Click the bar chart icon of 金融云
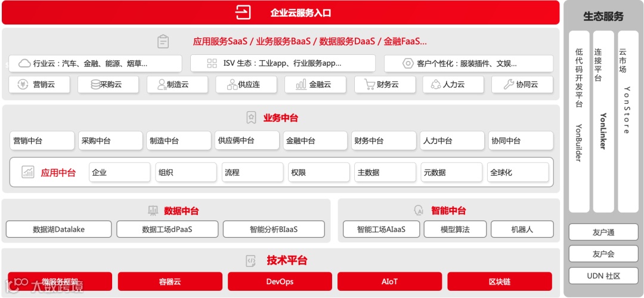This screenshot has width=644, height=298. 301,85
